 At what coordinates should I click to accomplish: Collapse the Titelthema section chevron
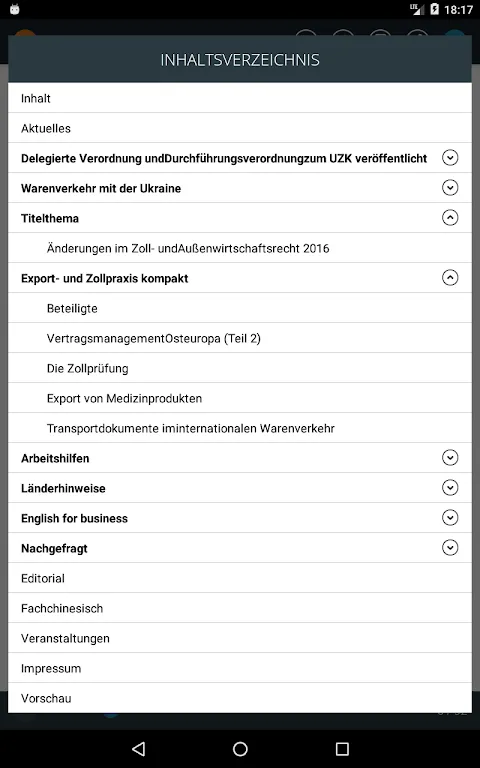tap(450, 217)
